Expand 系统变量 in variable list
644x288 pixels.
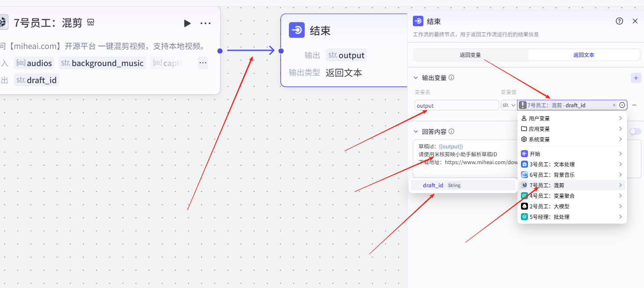click(572, 139)
